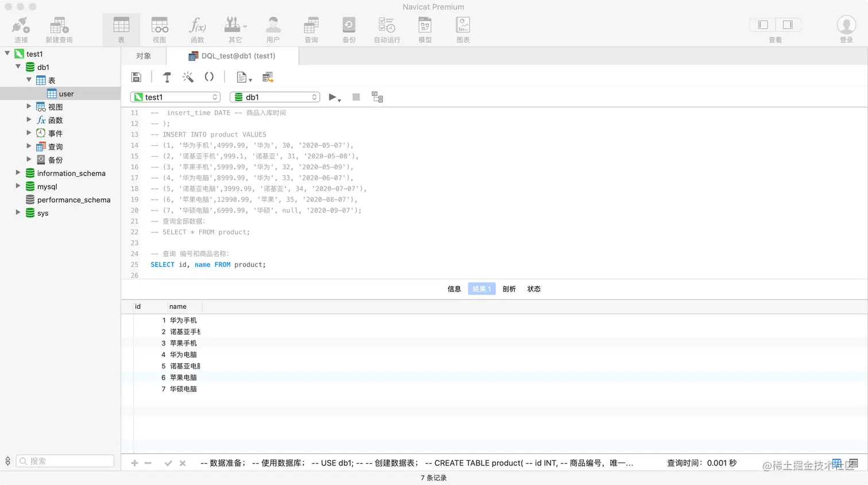Switch to the 信息 message tab
868x485 pixels.
click(454, 289)
